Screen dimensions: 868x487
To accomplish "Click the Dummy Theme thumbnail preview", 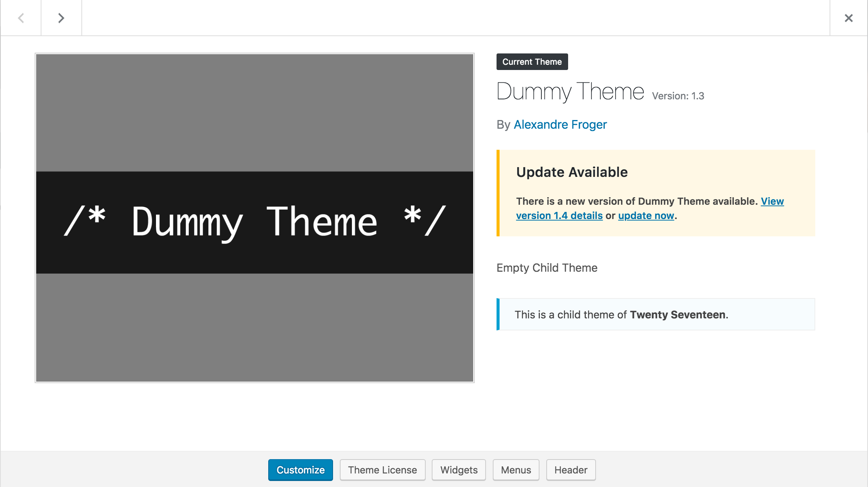I will click(255, 217).
